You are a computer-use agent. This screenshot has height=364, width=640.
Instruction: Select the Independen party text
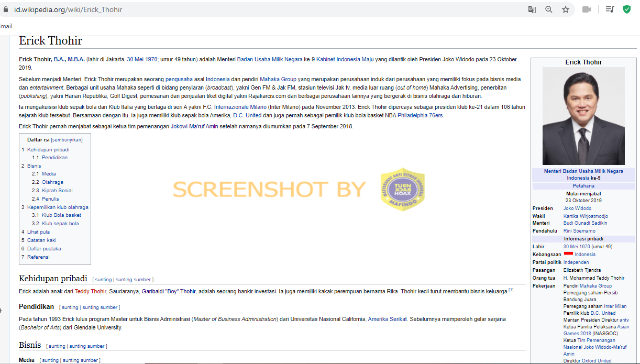click(576, 262)
